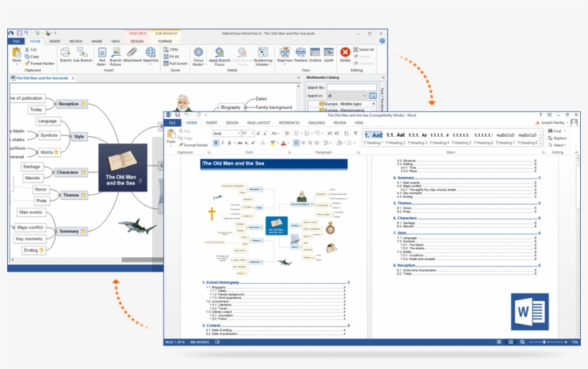Image resolution: width=588 pixels, height=369 pixels.
Task: Set MindView zoom to 100%
Action: tap(171, 49)
